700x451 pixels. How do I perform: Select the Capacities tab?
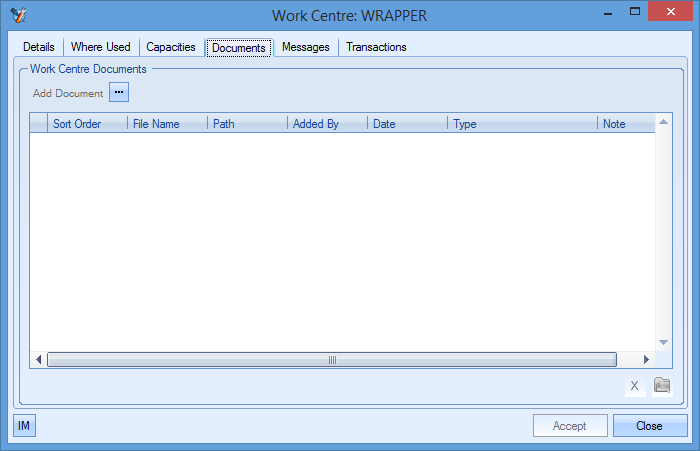[170, 47]
